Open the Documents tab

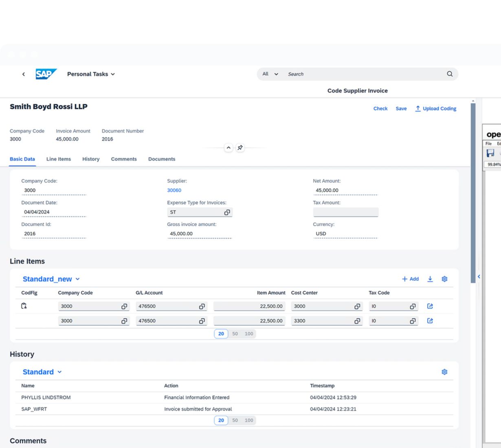[162, 159]
